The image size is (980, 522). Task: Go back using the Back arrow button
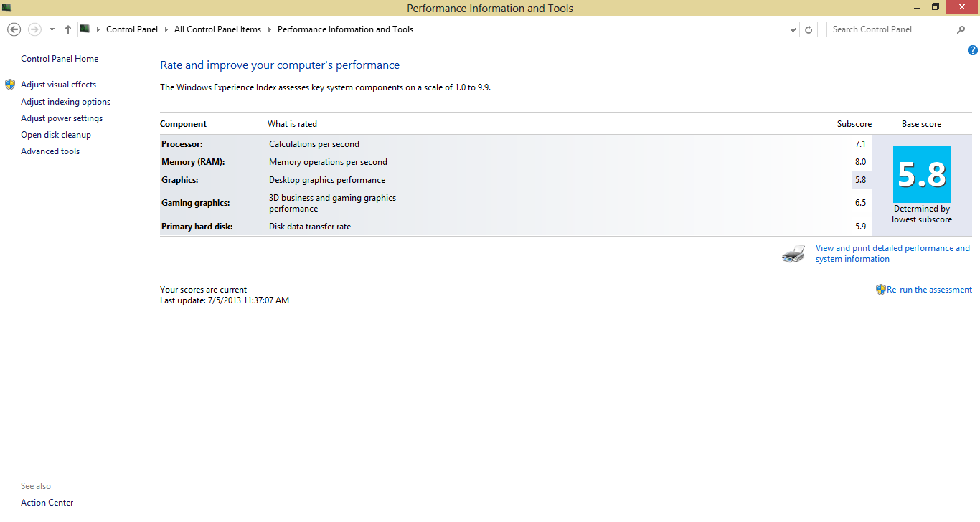[14, 29]
